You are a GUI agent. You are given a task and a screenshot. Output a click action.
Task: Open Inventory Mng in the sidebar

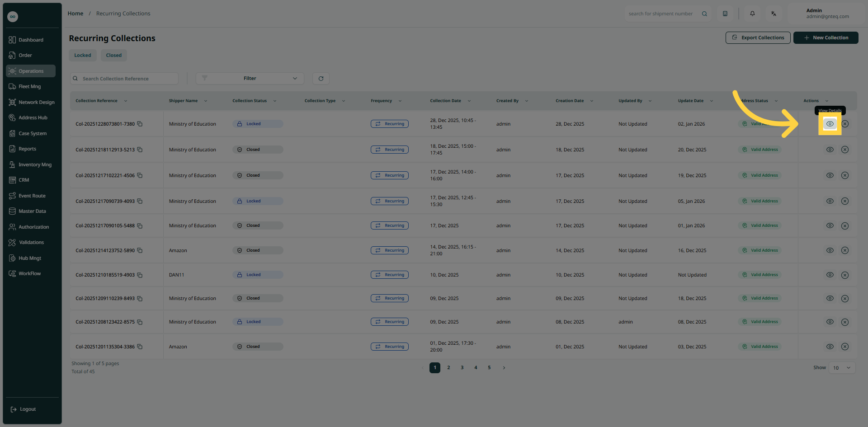click(31, 164)
